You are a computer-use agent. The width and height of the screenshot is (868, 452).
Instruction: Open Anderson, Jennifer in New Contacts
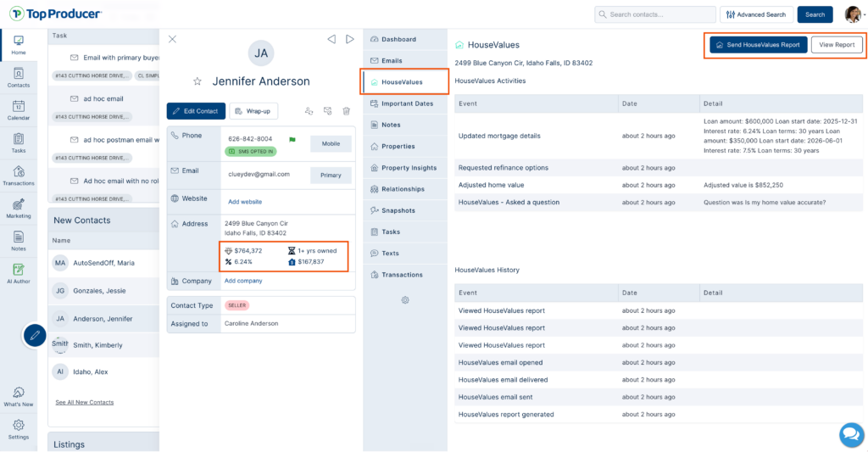click(x=103, y=319)
